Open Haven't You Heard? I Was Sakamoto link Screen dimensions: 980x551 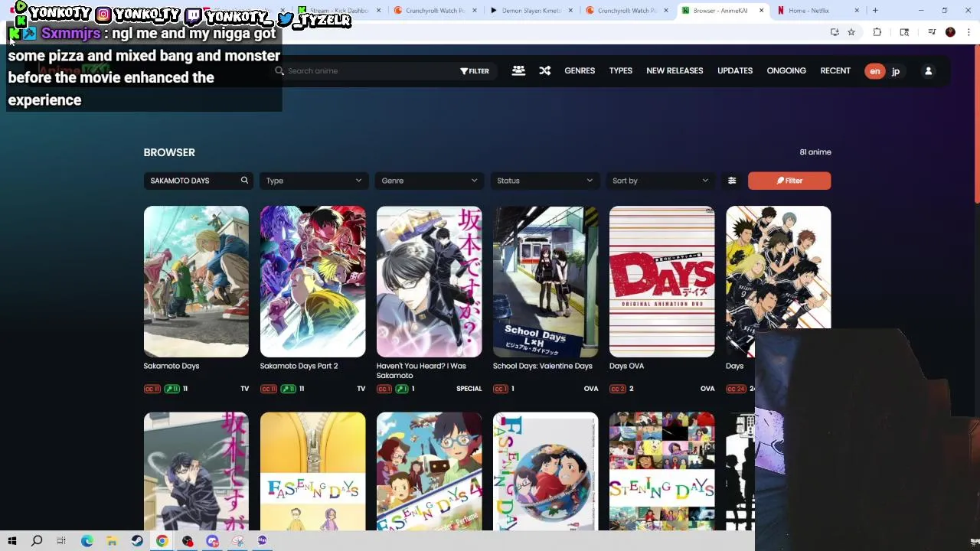(421, 370)
